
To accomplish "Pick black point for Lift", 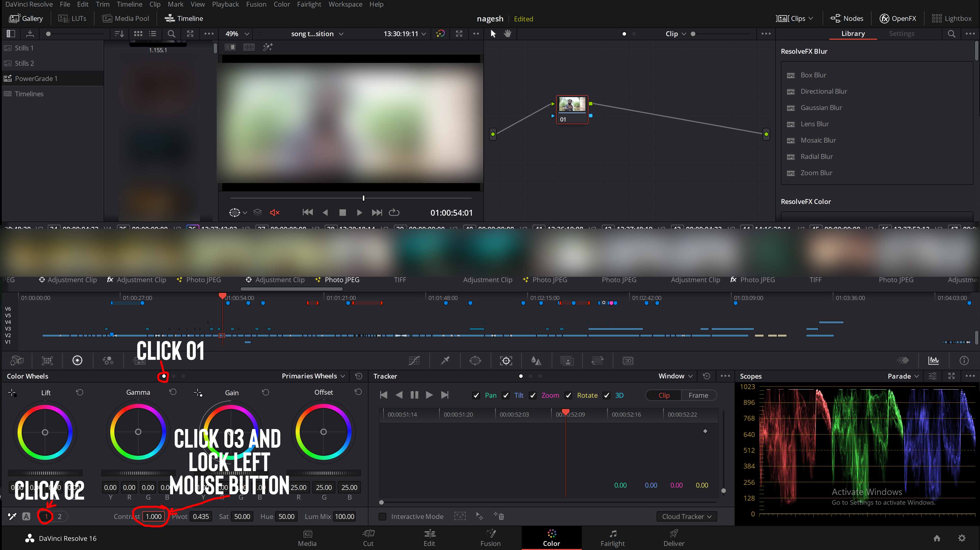I will point(12,393).
